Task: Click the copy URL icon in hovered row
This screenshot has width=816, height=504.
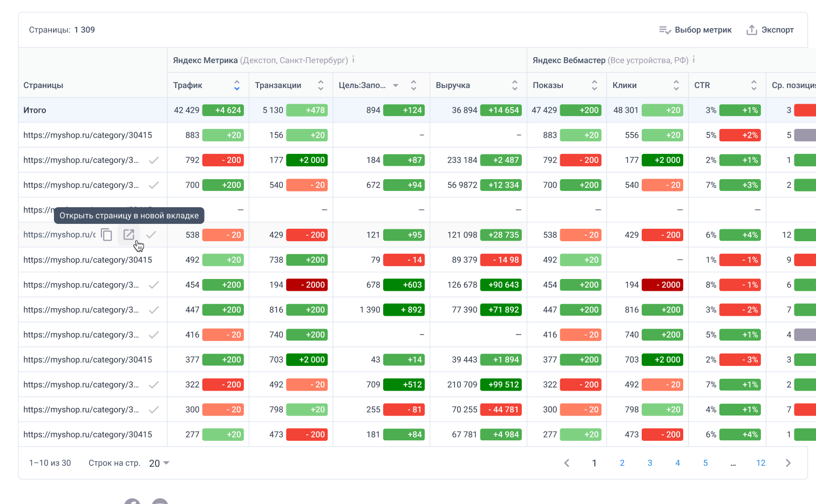Action: coord(107,235)
